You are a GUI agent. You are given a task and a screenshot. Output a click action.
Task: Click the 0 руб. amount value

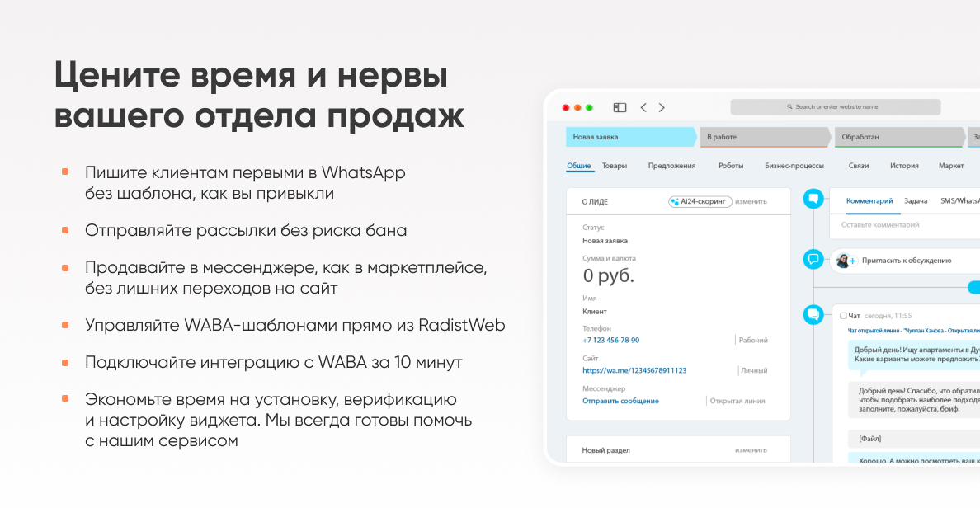608,275
